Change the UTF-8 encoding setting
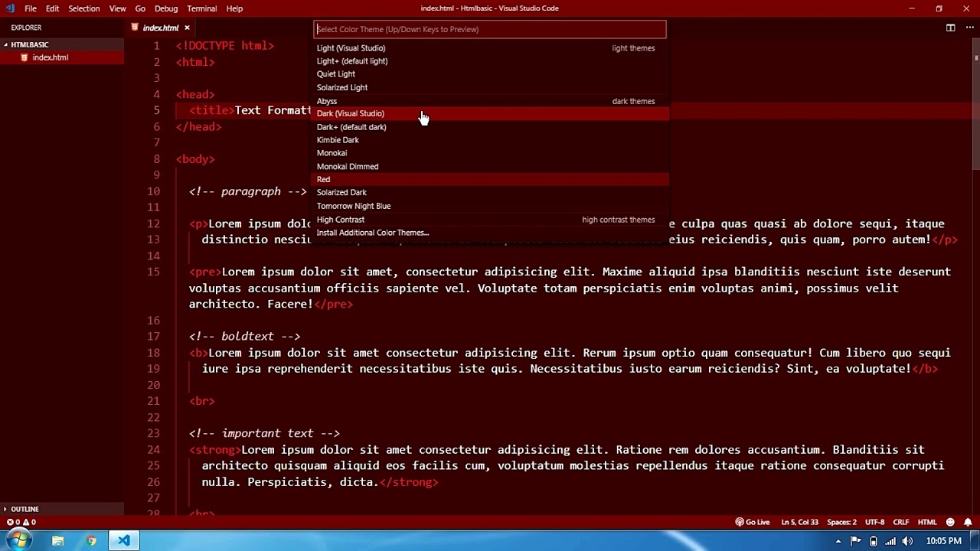Image resolution: width=980 pixels, height=551 pixels. tap(874, 522)
